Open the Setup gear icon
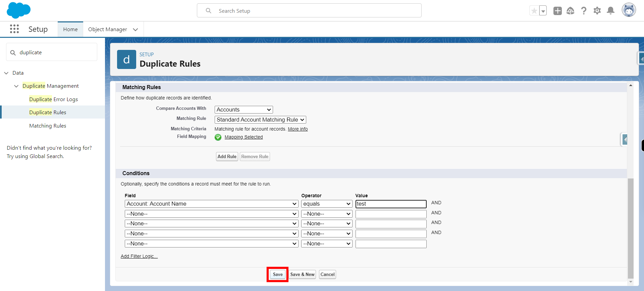 pos(597,11)
